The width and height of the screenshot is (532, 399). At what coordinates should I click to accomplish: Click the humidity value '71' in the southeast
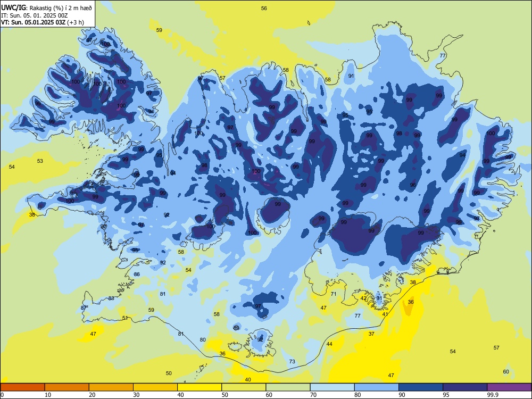coord(334,294)
